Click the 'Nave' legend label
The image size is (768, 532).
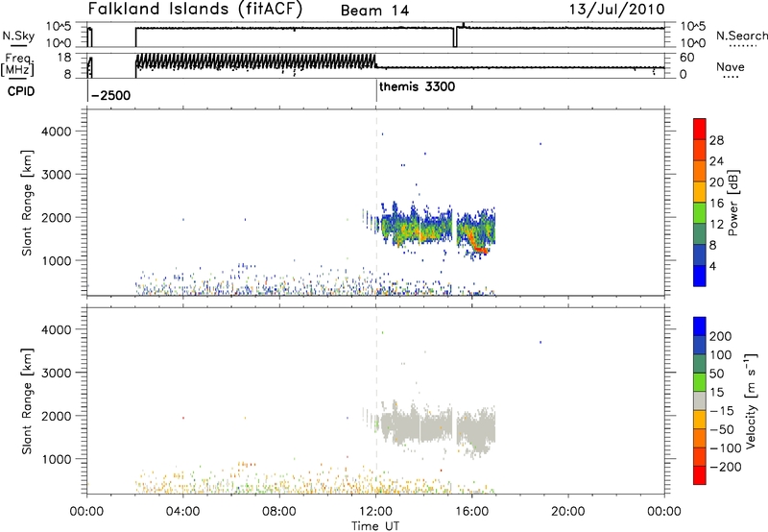click(x=731, y=67)
